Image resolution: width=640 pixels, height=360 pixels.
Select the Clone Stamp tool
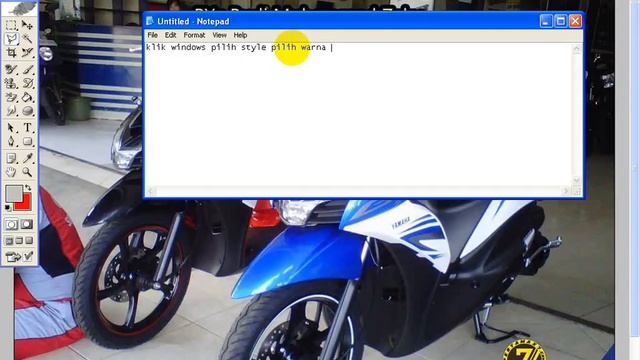click(x=11, y=84)
